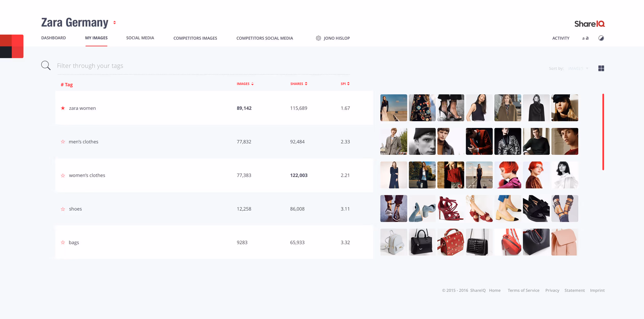Sort the table by the SHARES column
This screenshot has height=319, width=644.
coord(299,84)
